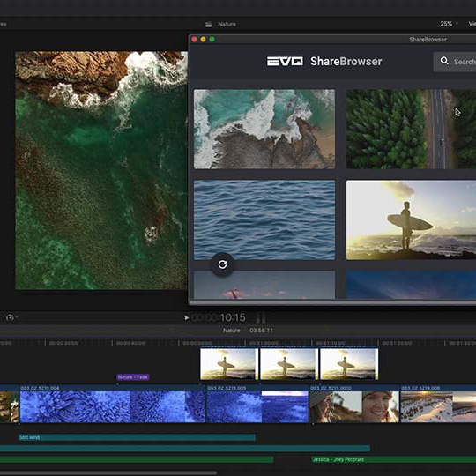Click into the ShareBrowser Search field

coord(455,62)
